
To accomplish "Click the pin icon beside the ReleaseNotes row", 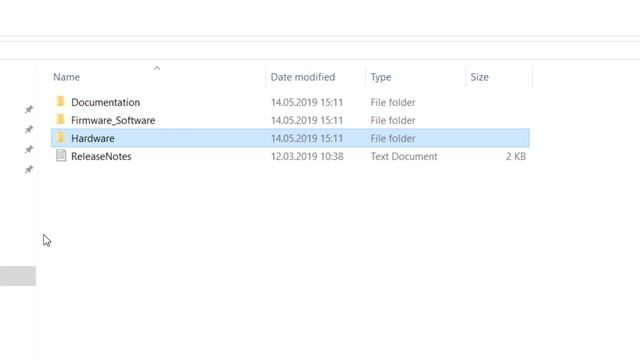I will pos(29,169).
